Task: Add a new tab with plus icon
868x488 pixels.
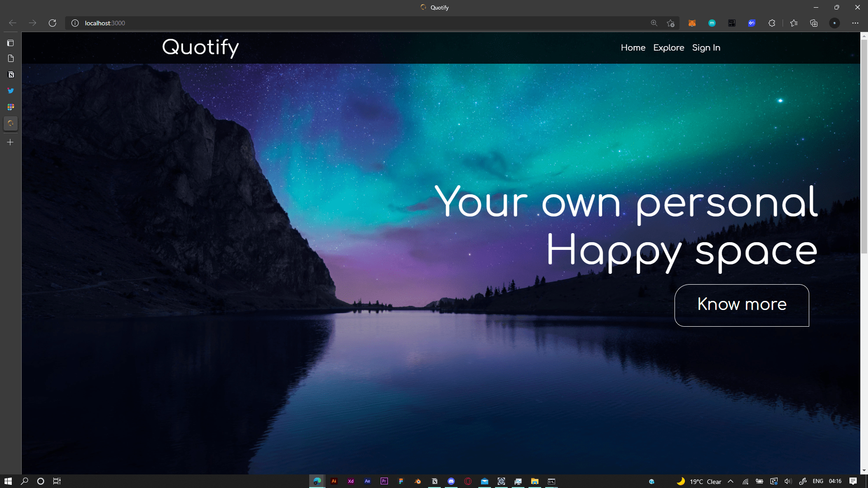Action: pos(10,142)
